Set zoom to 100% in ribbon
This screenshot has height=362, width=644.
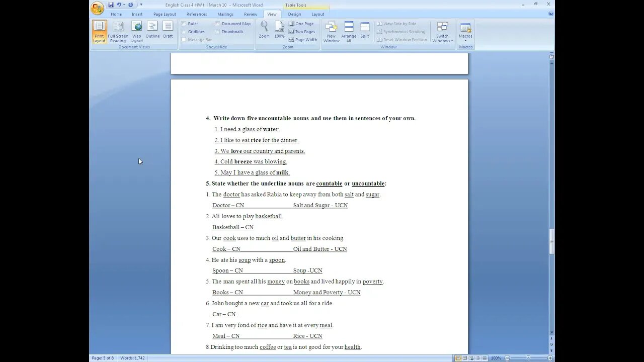click(x=279, y=30)
